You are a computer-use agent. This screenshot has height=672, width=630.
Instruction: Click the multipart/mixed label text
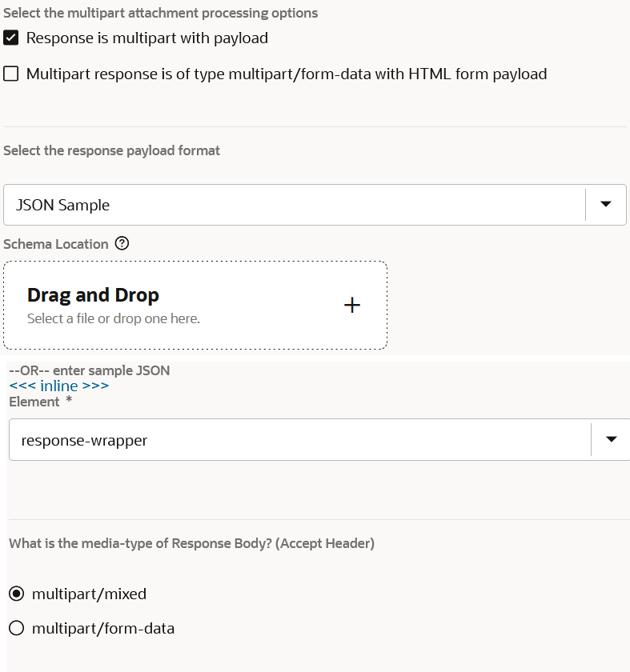89,594
